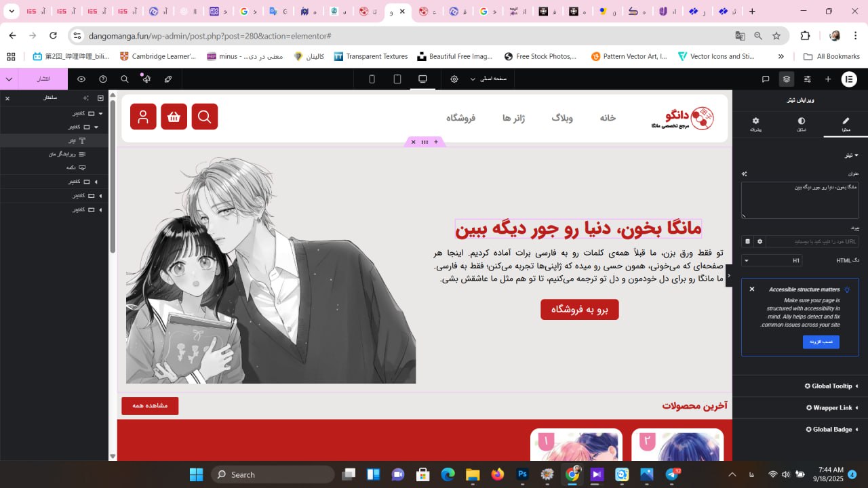The width and height of the screenshot is (868, 488).
Task: Expand the Global Tooltip section
Action: tap(831, 386)
